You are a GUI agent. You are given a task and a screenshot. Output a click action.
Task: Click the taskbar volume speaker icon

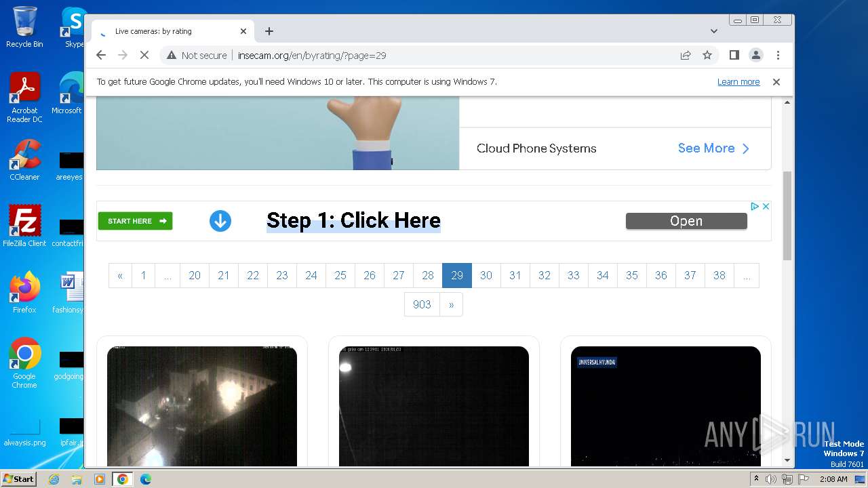771,479
